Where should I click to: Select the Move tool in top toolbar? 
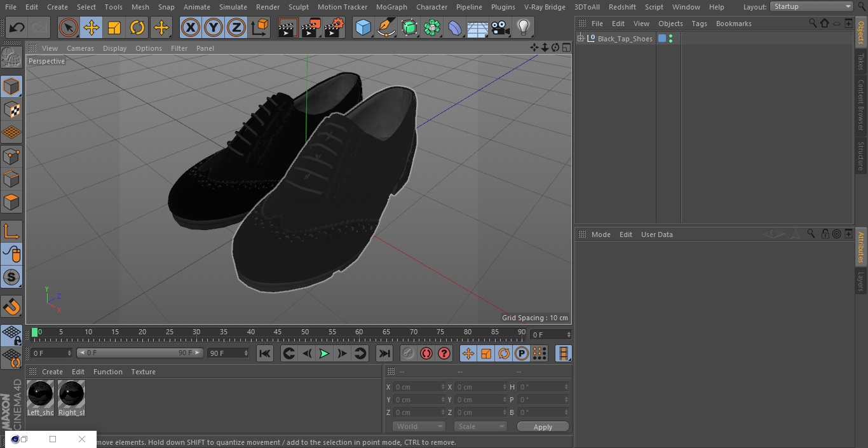[92, 28]
